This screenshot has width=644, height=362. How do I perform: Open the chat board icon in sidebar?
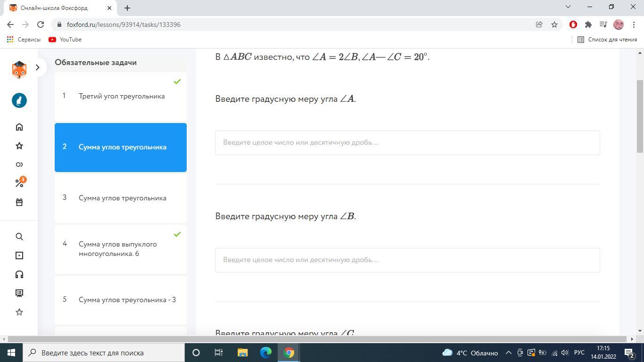[19, 293]
